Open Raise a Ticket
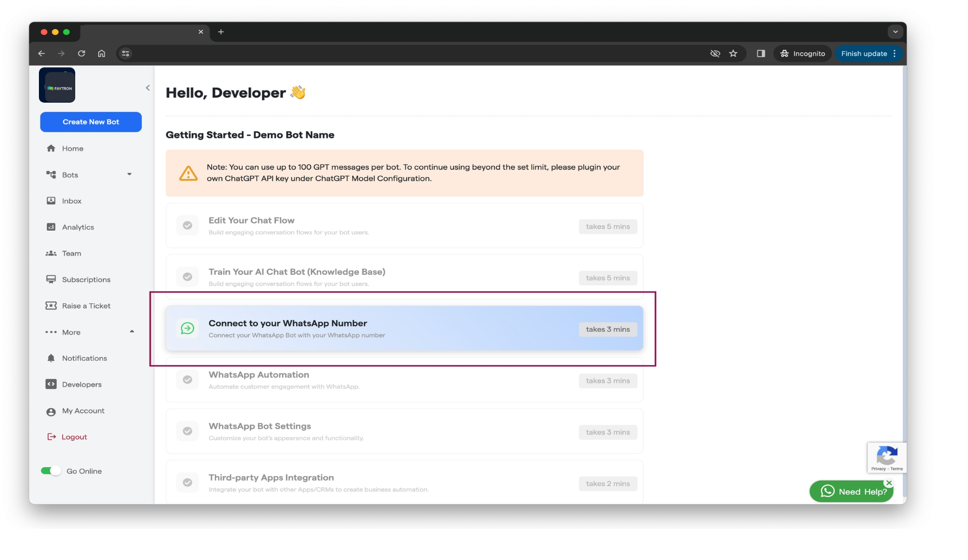The height and width of the screenshot is (560, 968). 86,306
